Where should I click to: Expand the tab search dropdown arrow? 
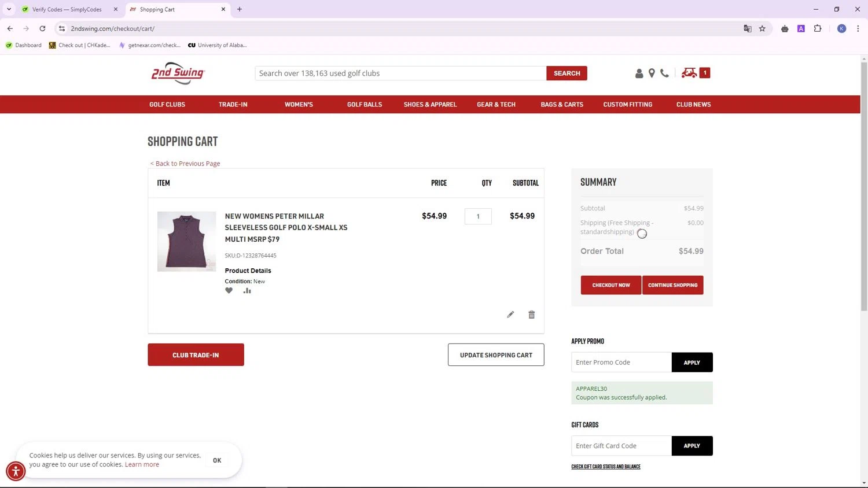pos(9,9)
